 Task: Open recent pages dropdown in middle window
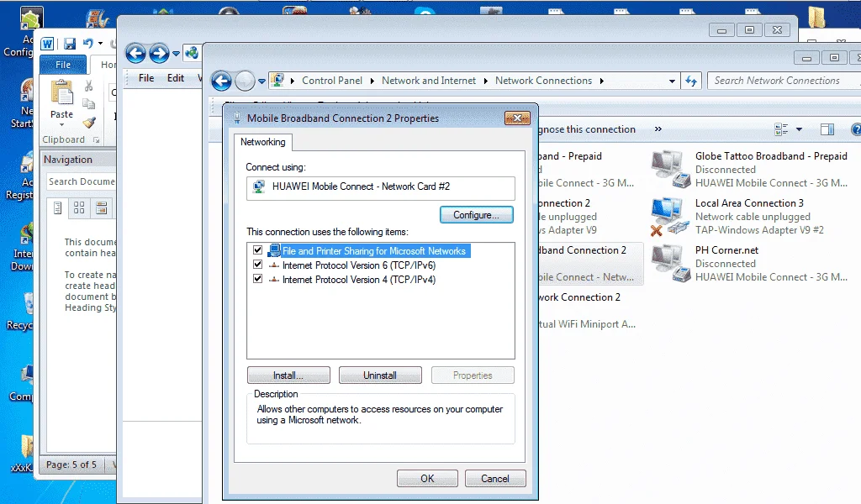point(176,54)
